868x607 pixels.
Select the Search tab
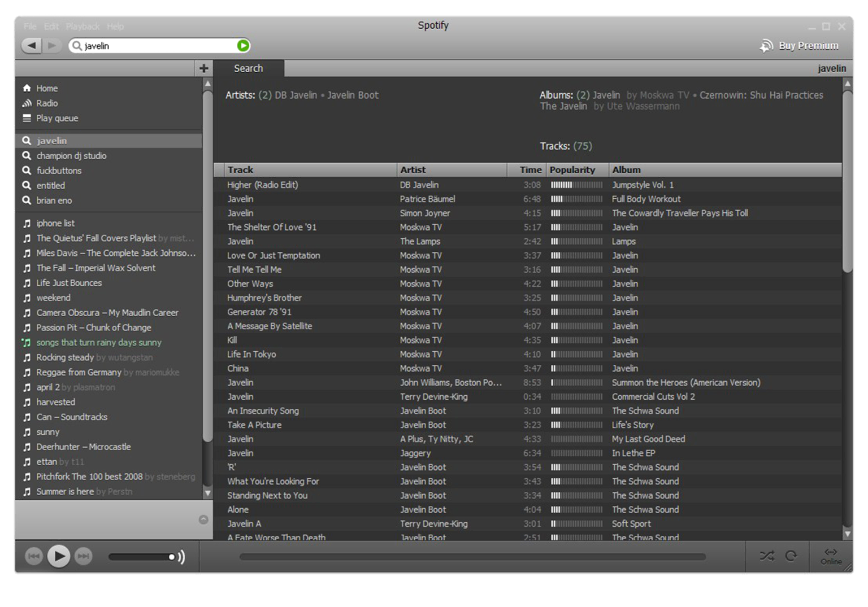249,68
